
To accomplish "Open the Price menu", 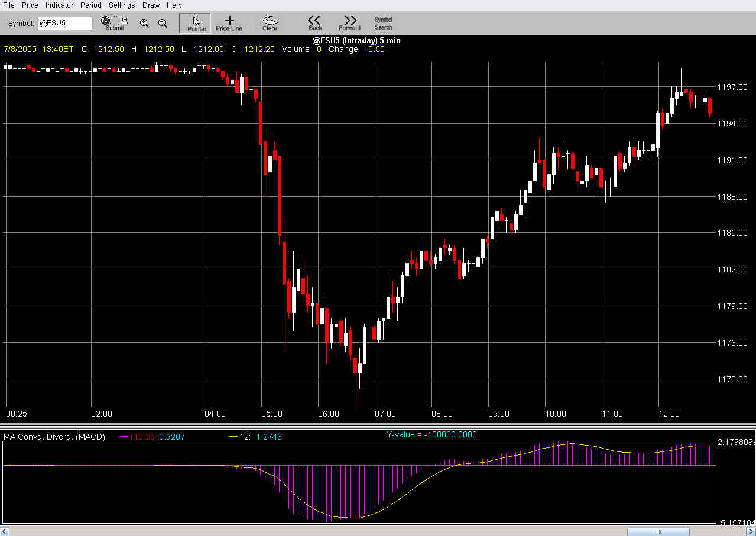I will tap(30, 5).
